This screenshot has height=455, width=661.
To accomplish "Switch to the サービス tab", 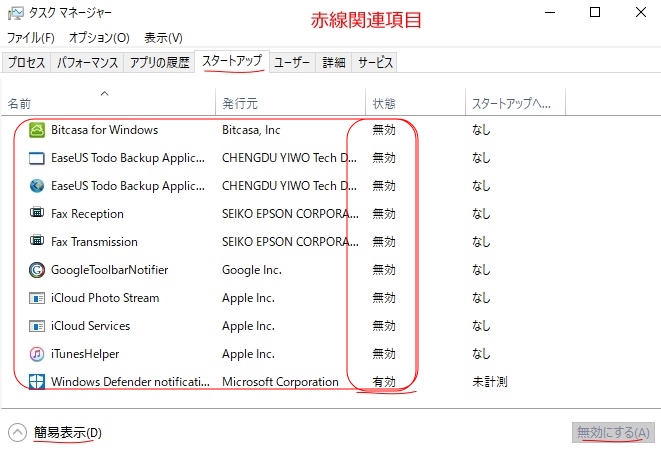I will 375,62.
